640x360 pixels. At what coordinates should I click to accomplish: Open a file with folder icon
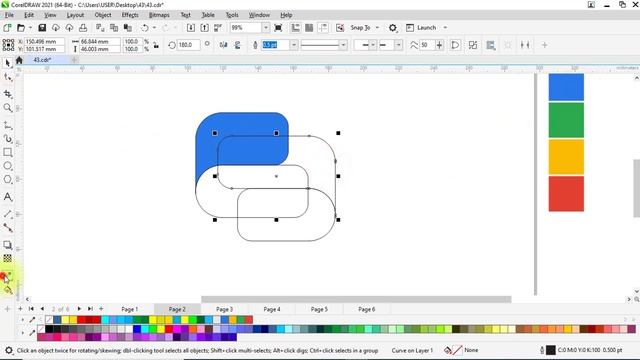(21, 28)
